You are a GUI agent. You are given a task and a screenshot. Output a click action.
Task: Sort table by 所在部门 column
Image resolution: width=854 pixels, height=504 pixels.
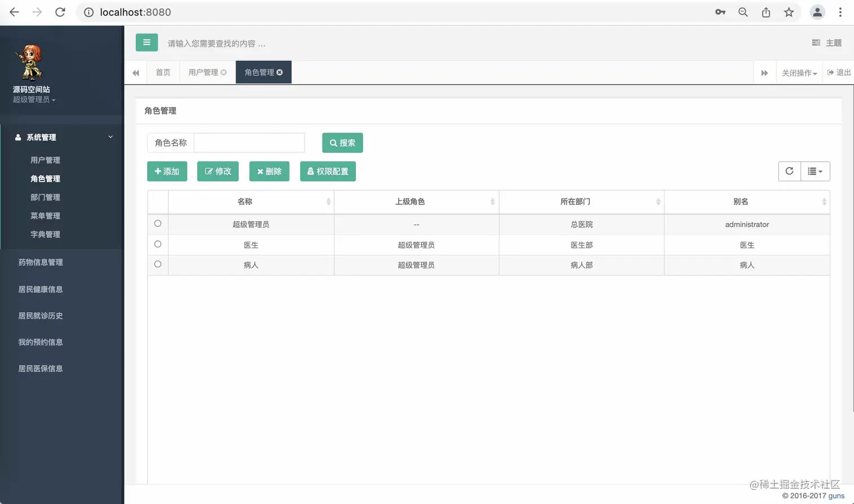(581, 201)
